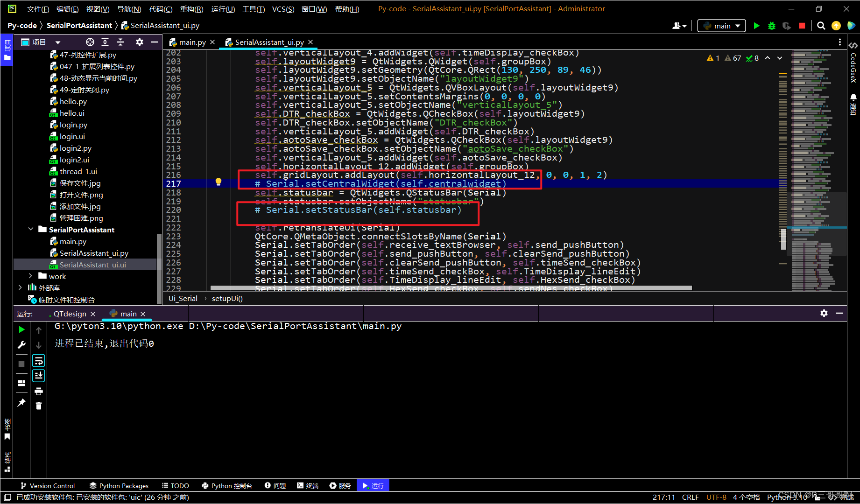Collapse the SerialPortAssistant folder
This screenshot has height=504, width=860.
[31, 229]
